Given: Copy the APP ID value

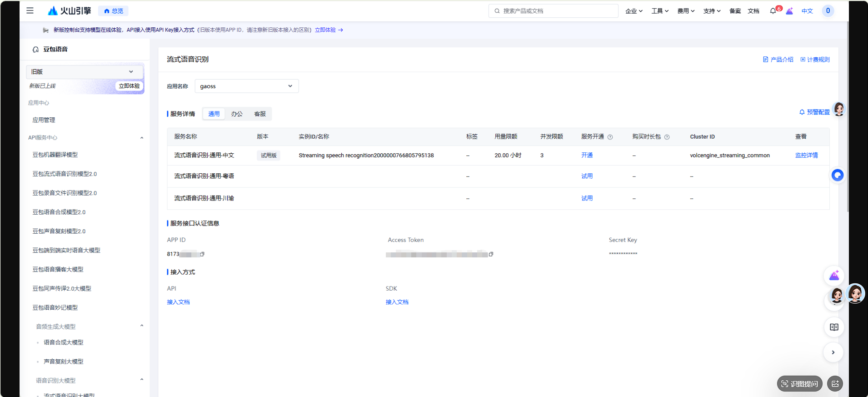Looking at the screenshot, I should coord(202,254).
